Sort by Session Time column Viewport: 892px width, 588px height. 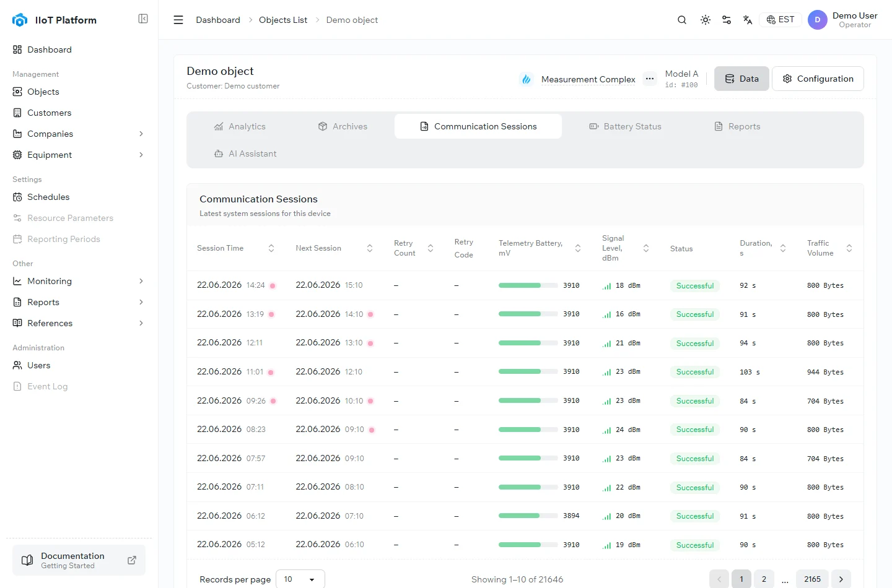(x=271, y=248)
